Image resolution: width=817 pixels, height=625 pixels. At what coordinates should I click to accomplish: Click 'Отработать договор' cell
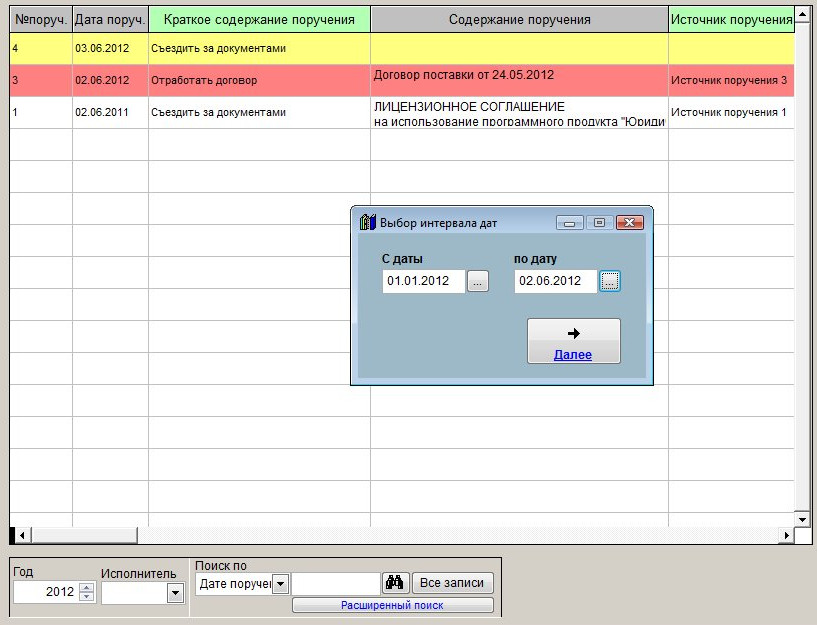[259, 80]
